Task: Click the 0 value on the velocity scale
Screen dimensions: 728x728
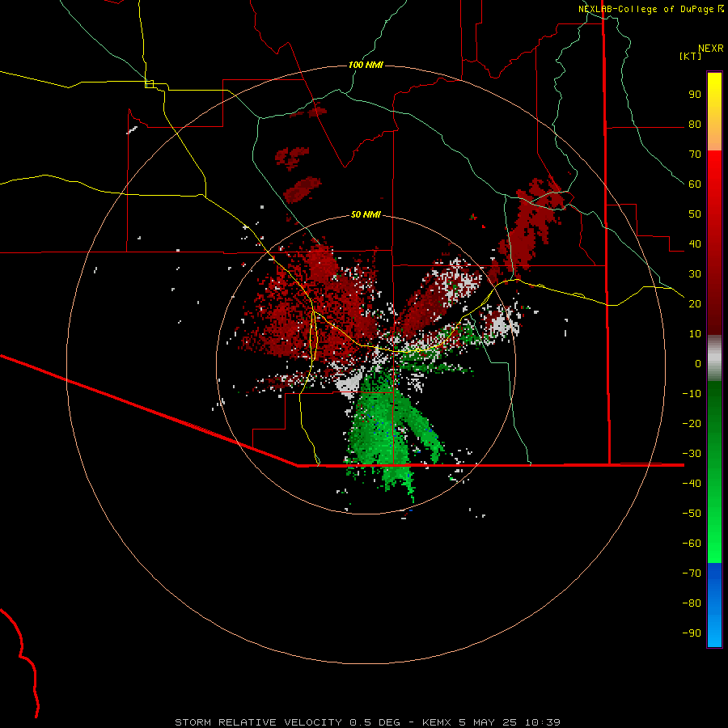Action: tap(698, 364)
